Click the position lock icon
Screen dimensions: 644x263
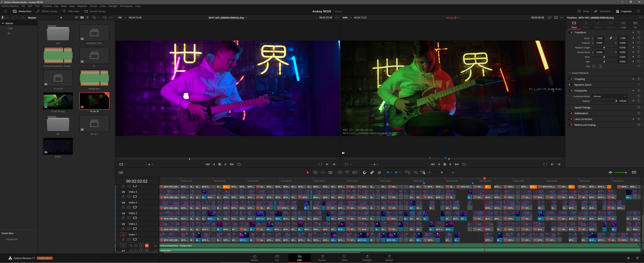379,172
